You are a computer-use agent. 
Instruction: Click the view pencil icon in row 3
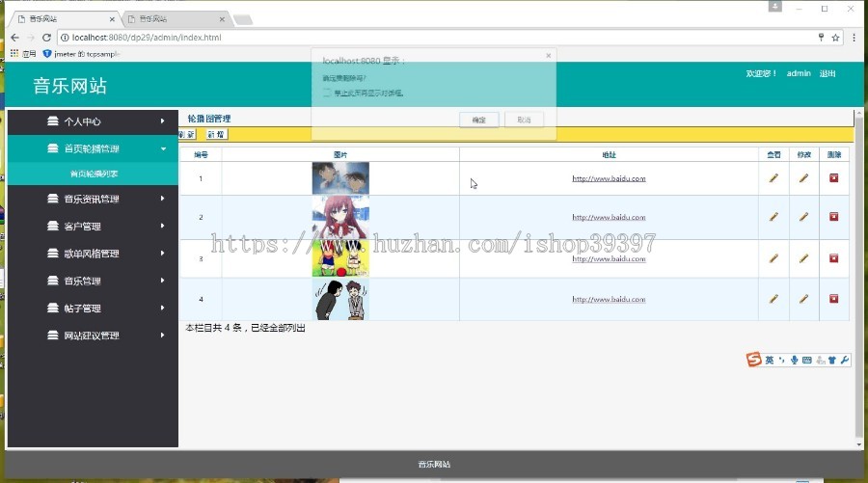(x=773, y=258)
